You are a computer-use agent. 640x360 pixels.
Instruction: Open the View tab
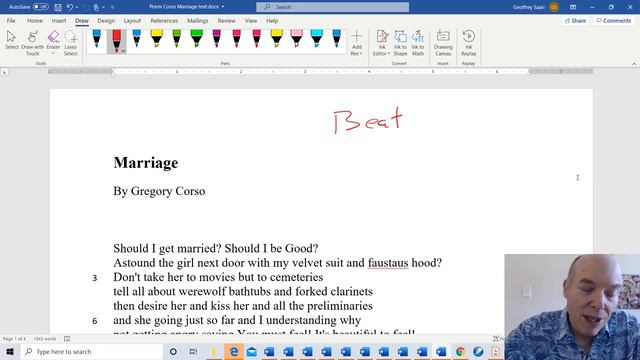tap(251, 20)
